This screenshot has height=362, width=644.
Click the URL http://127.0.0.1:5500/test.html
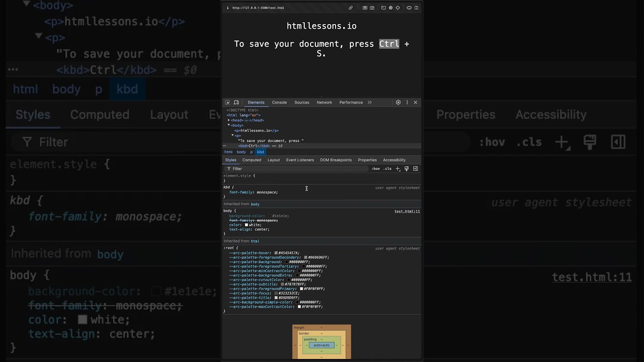coord(258,8)
